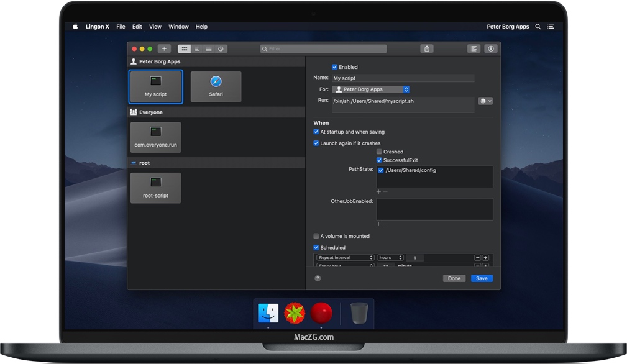The width and height of the screenshot is (627, 364).
Task: Open the 'Repeat interval' dropdown
Action: 346,257
